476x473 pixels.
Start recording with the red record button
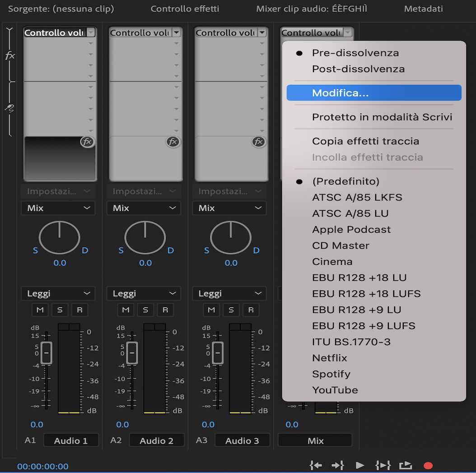428,465
